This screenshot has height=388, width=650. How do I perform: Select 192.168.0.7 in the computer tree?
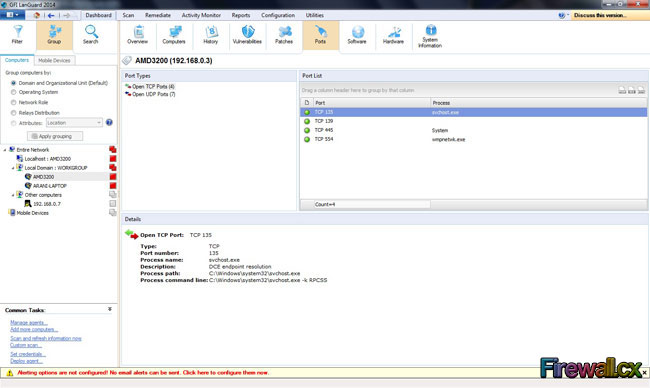click(x=47, y=204)
